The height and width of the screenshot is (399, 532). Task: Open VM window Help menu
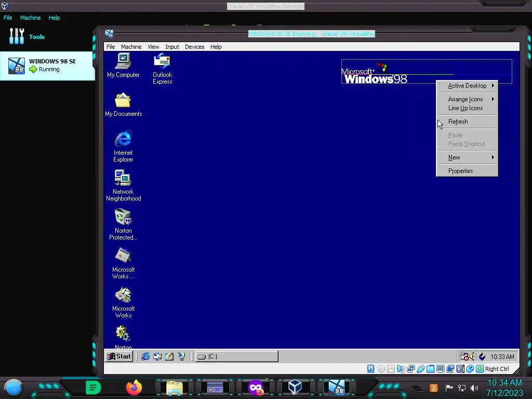click(x=216, y=47)
